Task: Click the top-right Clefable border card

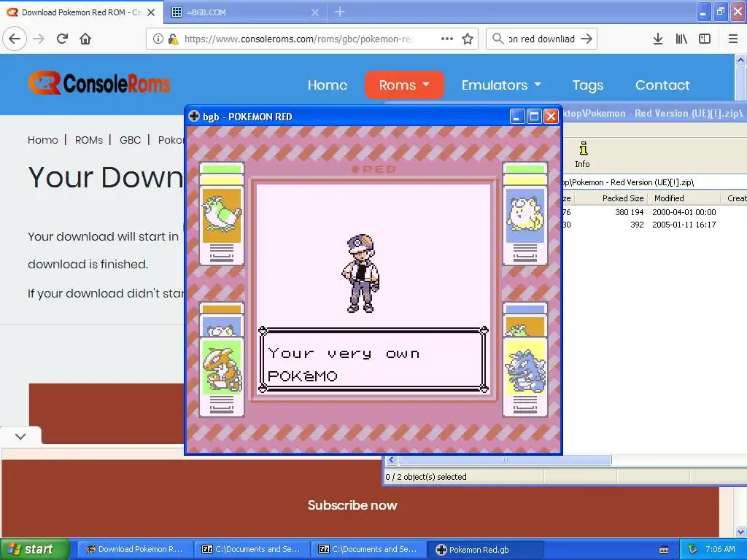Action: click(x=525, y=214)
